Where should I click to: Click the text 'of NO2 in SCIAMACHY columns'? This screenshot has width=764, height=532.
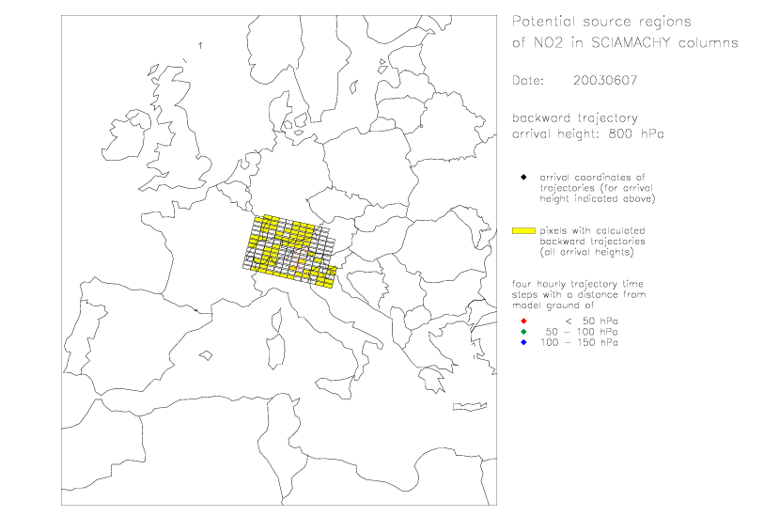coord(625,43)
